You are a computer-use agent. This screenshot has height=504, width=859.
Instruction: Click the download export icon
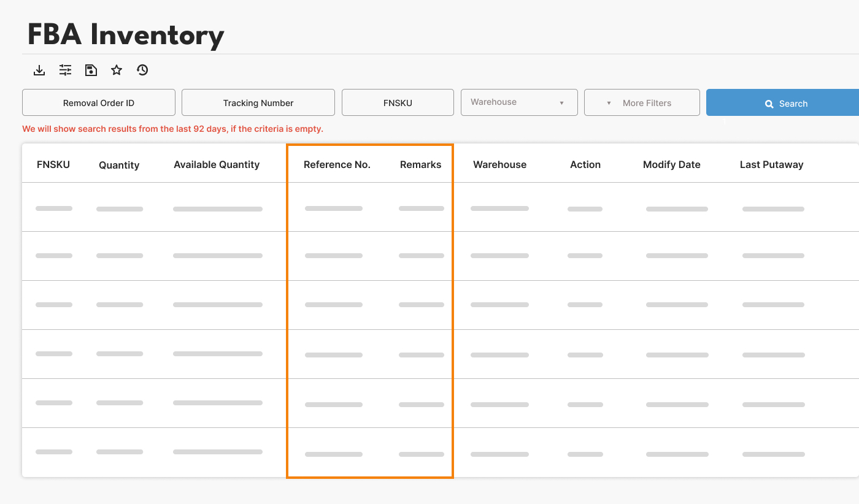click(39, 70)
